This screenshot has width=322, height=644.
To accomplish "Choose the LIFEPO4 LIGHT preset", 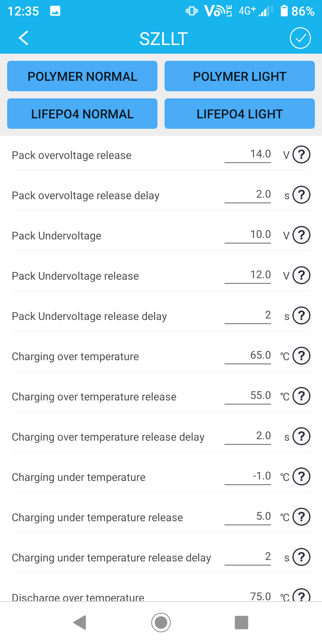I will (x=240, y=114).
